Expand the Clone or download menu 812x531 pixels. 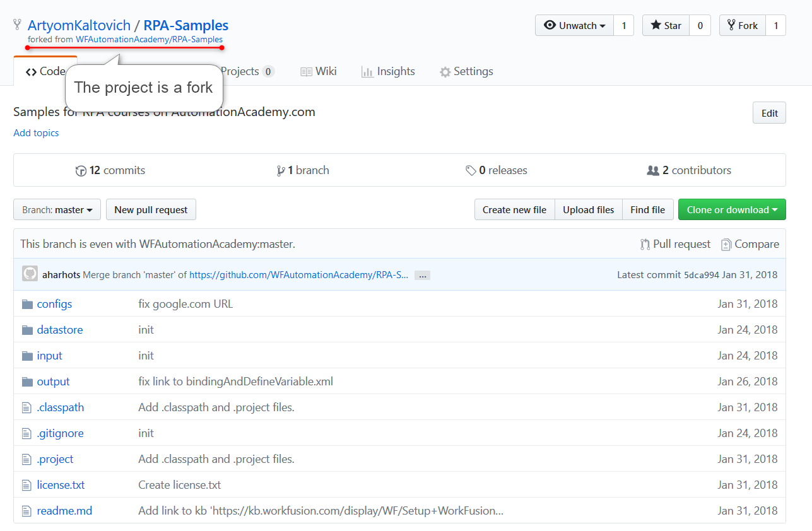pos(732,210)
